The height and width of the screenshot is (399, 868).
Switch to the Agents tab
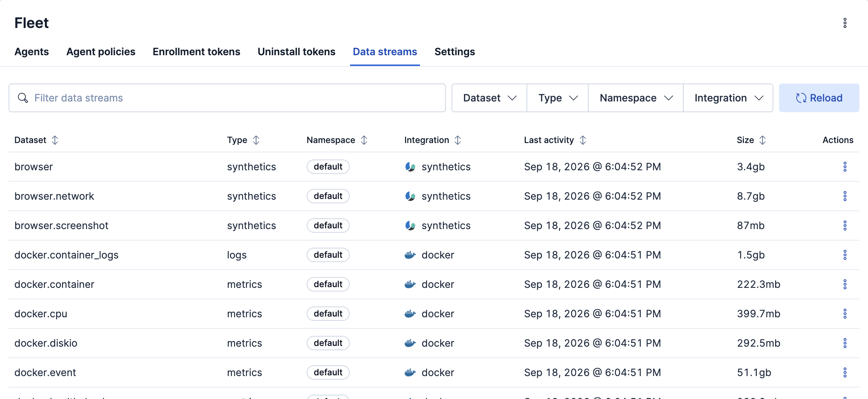(32, 52)
